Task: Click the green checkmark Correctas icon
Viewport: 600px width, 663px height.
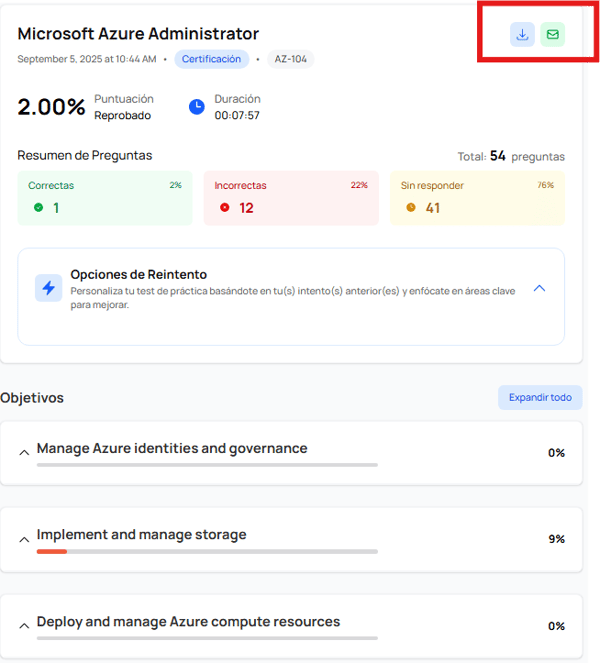Action: point(39,208)
